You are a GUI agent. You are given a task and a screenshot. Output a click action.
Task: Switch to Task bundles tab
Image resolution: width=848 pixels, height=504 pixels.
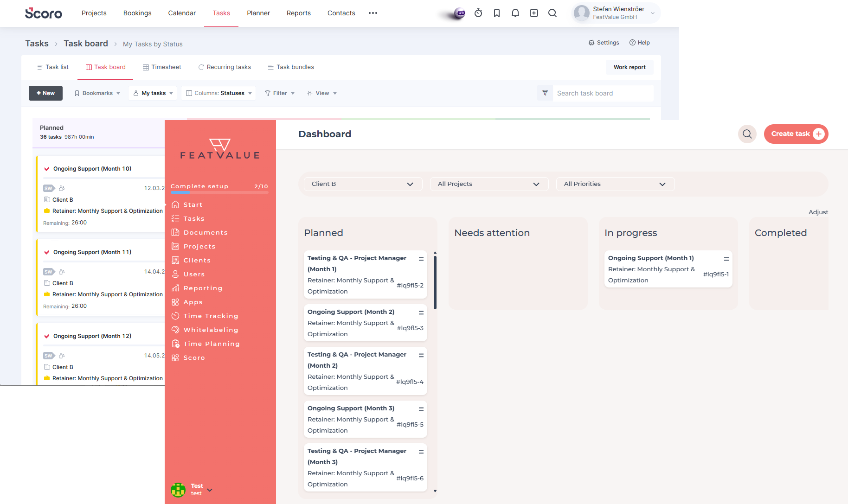(x=291, y=67)
